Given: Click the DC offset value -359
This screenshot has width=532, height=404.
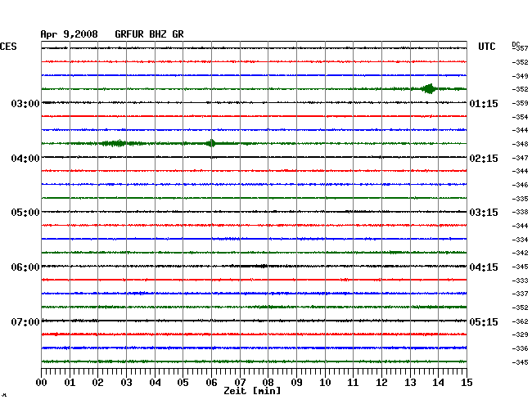Looking at the screenshot, I should point(520,103).
